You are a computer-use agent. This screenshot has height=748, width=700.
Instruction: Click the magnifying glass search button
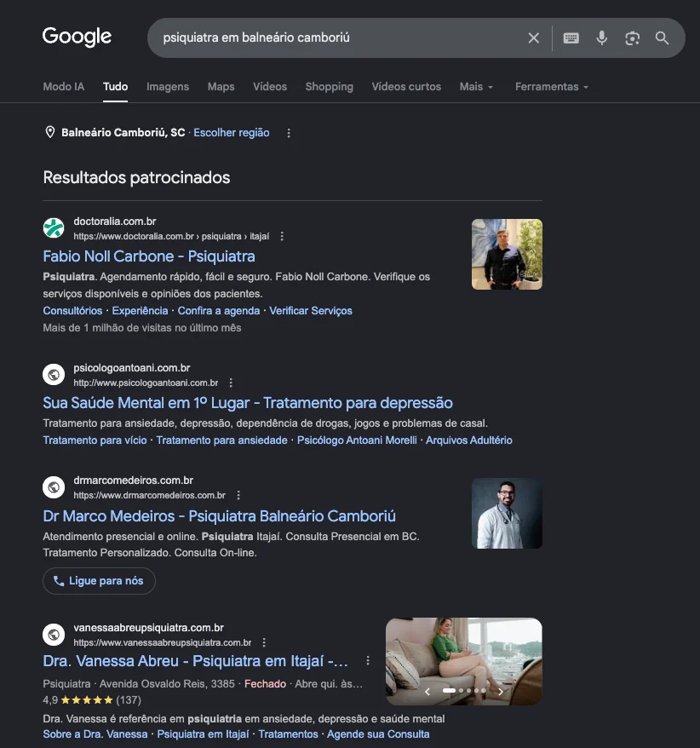662,38
